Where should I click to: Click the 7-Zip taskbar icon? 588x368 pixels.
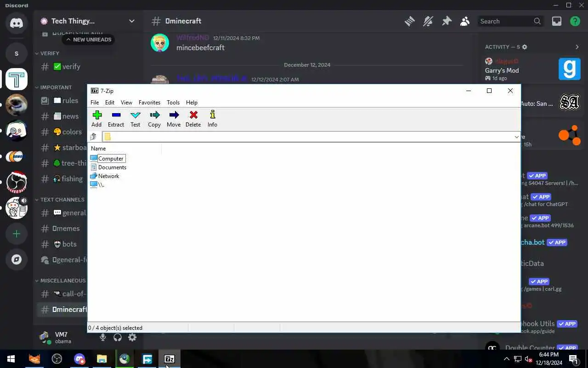[x=170, y=359]
